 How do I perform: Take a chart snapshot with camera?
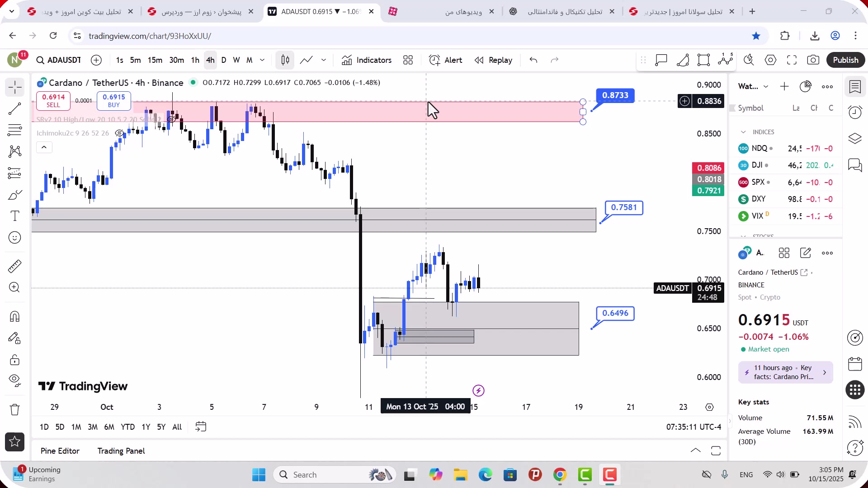[x=813, y=60]
